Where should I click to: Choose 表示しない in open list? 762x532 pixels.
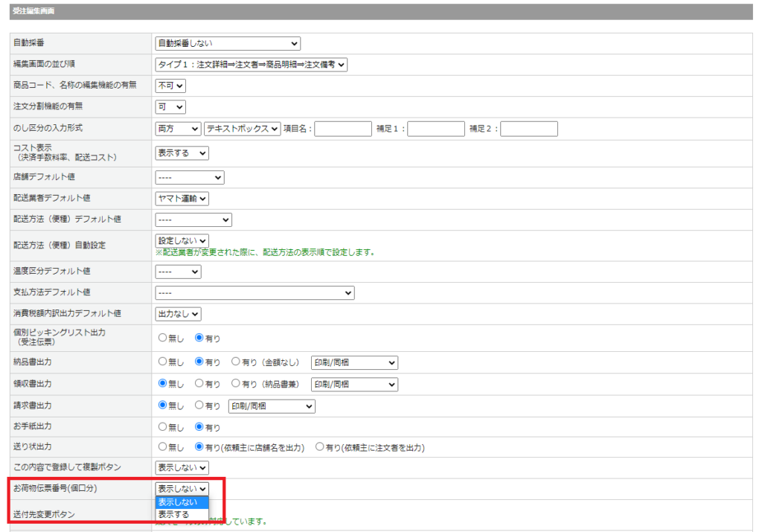(x=182, y=502)
